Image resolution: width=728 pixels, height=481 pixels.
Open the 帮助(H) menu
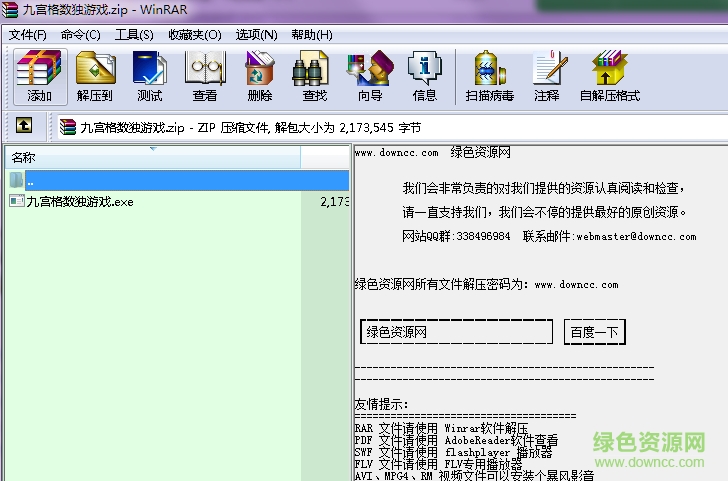click(312, 35)
